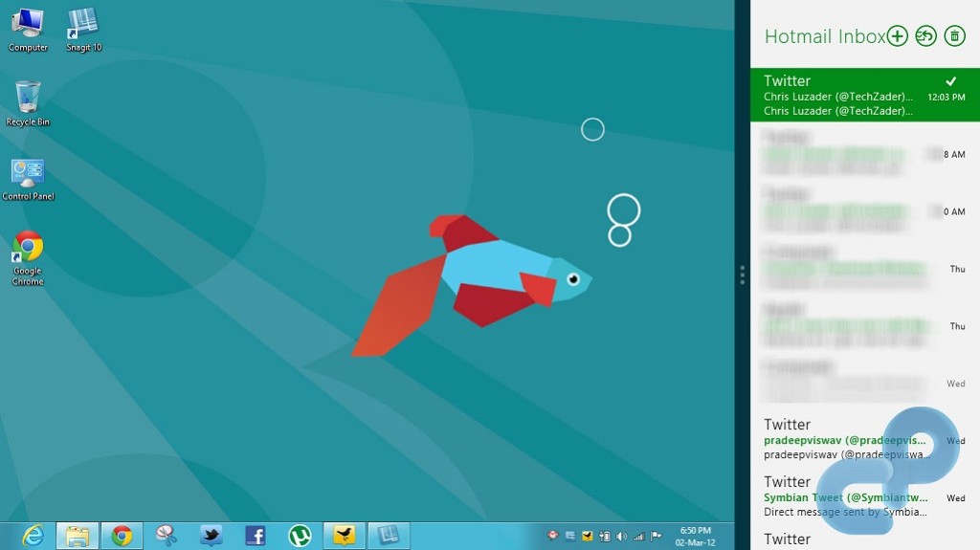Open the Twitter mail from Chris Luzader
The width and height of the screenshot is (980, 550).
click(x=865, y=95)
